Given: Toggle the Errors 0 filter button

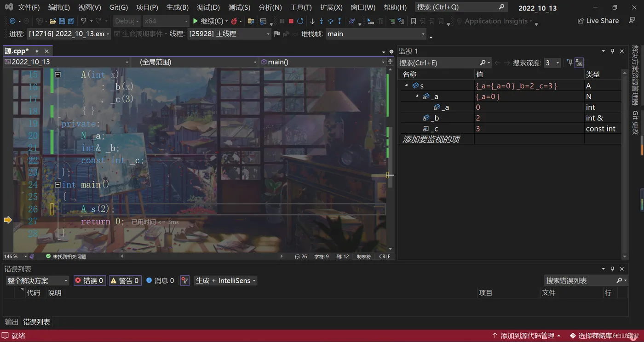Looking at the screenshot, I should (90, 280).
